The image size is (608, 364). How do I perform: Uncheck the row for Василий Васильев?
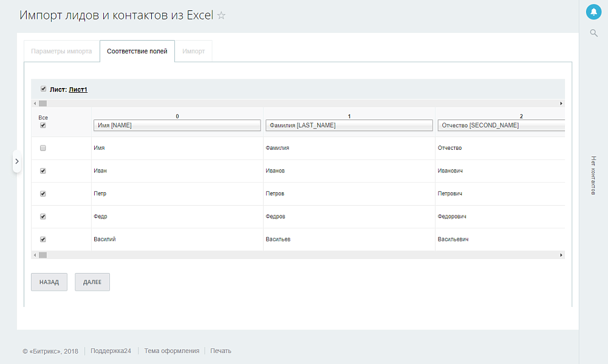tap(43, 239)
